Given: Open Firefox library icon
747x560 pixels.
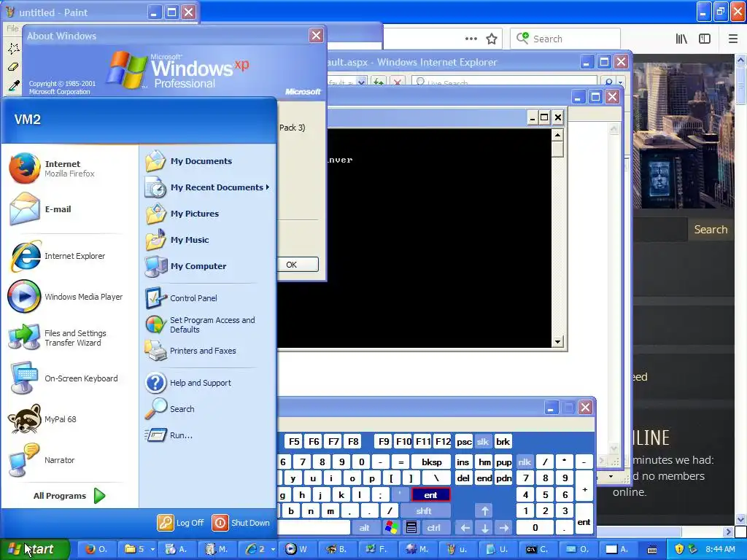Looking at the screenshot, I should [x=681, y=39].
